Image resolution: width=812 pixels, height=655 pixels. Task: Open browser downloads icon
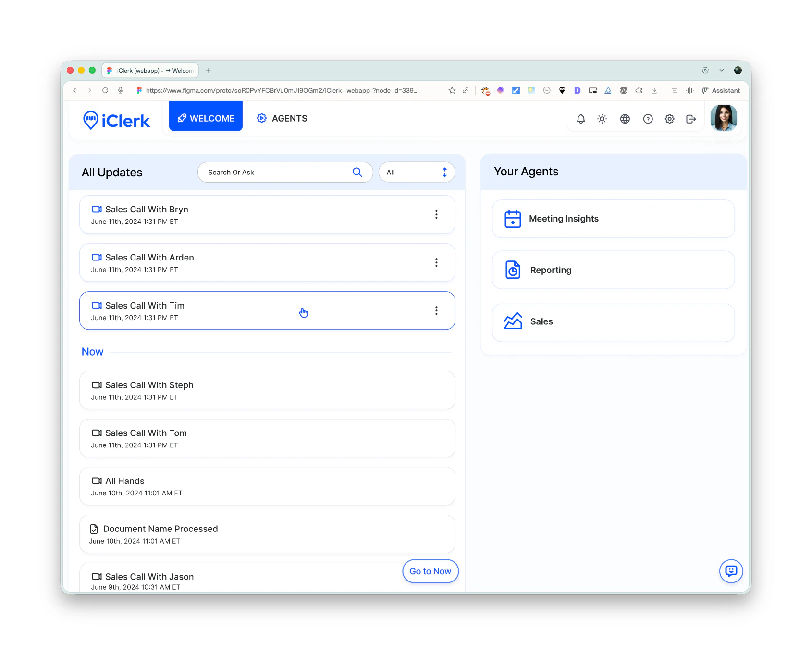click(654, 90)
